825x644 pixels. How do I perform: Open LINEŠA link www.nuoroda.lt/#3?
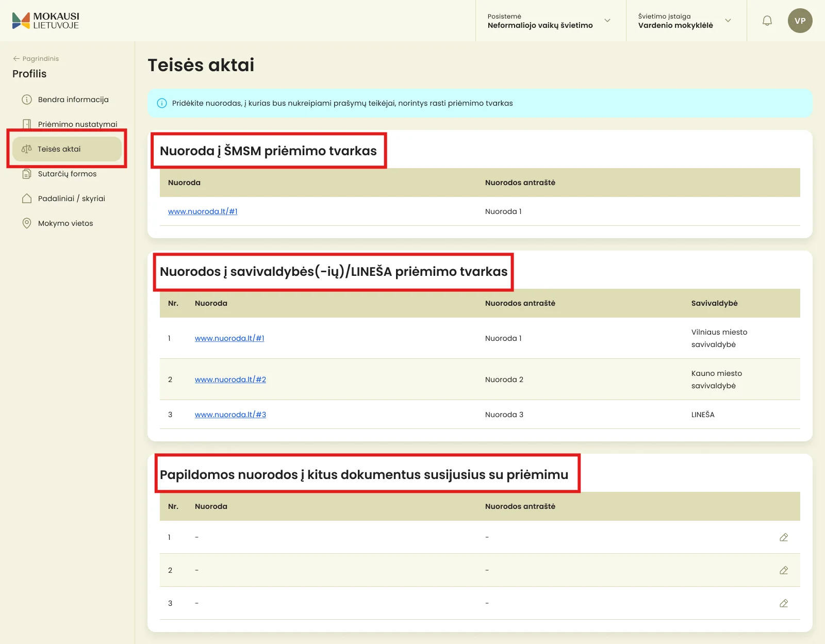tap(230, 415)
